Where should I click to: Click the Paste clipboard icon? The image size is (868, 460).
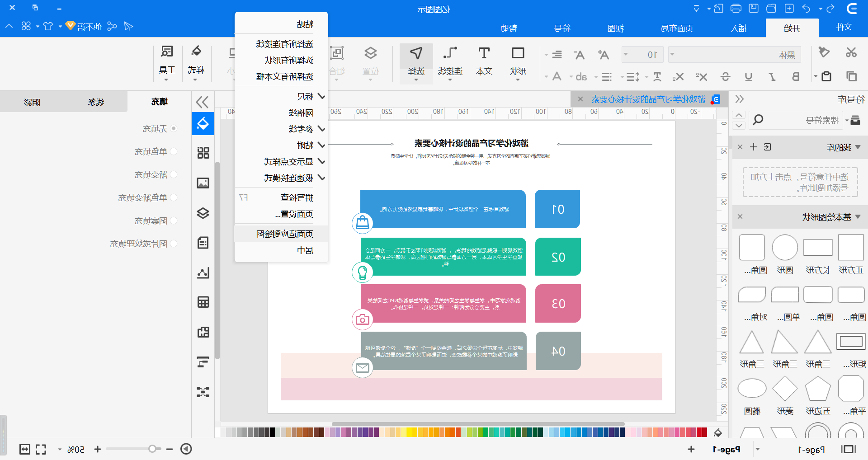click(x=826, y=76)
